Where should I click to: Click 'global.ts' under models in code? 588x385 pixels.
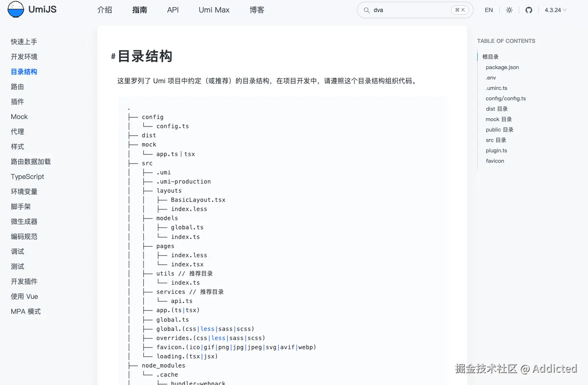click(187, 227)
